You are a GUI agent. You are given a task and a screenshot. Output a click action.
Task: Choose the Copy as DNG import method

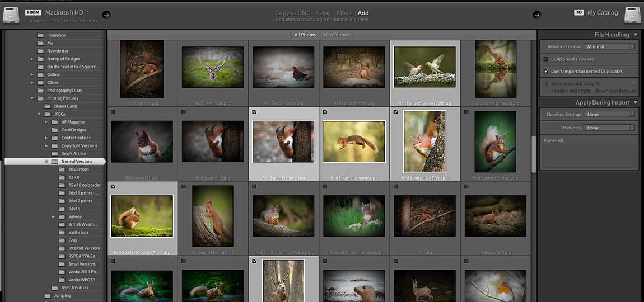293,13
